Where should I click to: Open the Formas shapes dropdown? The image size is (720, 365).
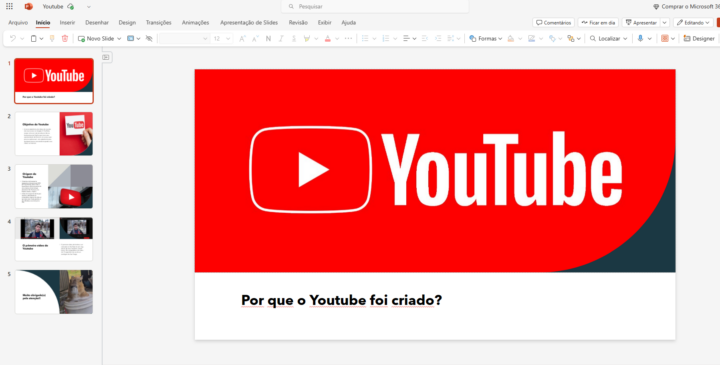click(486, 39)
